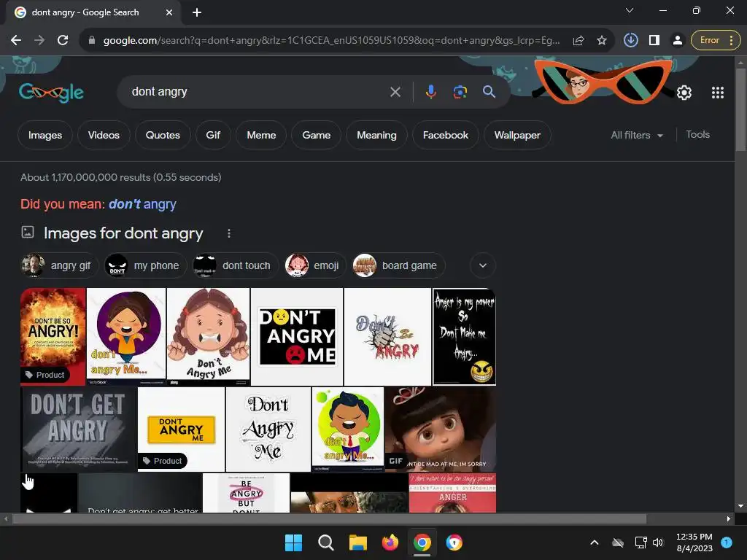This screenshot has width=747, height=560.
Task: Select the Meme filter chip
Action: pyautogui.click(x=261, y=135)
